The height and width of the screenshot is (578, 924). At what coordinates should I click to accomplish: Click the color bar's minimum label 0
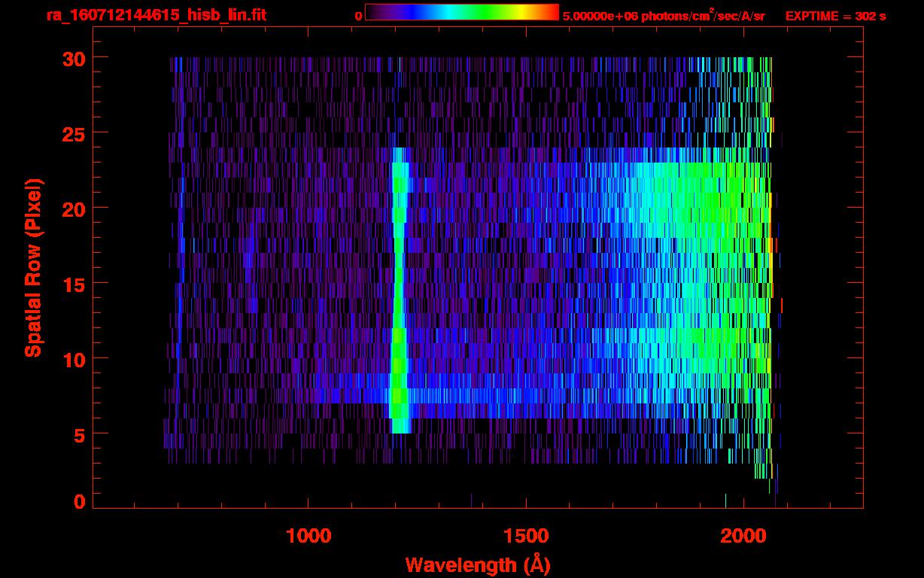(359, 16)
